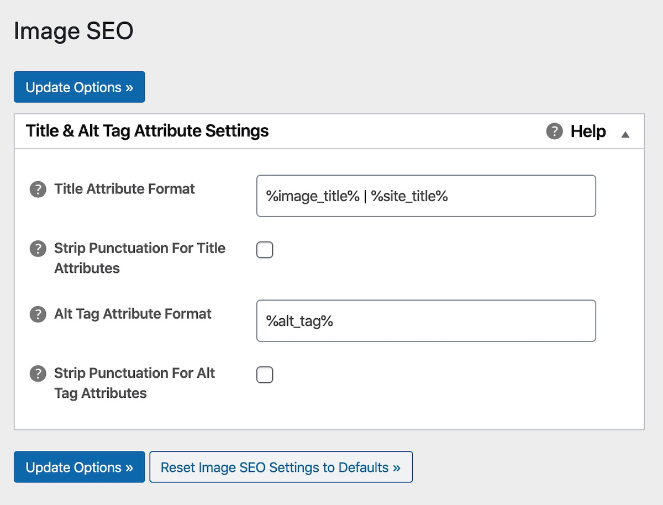663x505 pixels.
Task: Click the Title & Alt Tag Attribute Settings heading
Action: [147, 131]
